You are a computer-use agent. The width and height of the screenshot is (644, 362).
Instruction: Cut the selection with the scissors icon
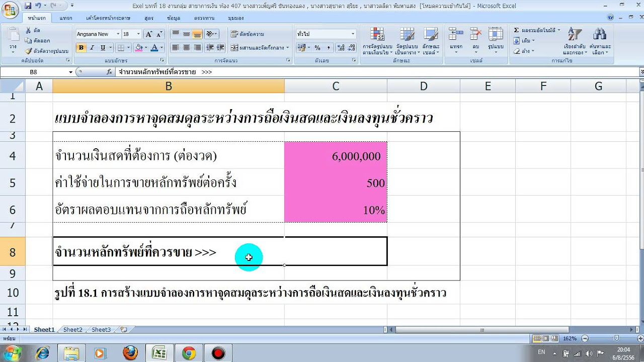pos(33,31)
